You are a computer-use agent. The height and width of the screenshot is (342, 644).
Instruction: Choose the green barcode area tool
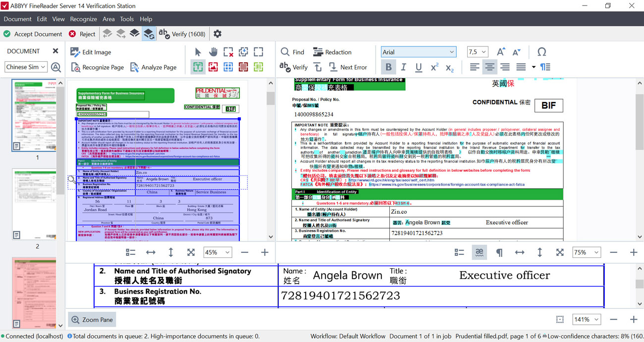coord(259,67)
